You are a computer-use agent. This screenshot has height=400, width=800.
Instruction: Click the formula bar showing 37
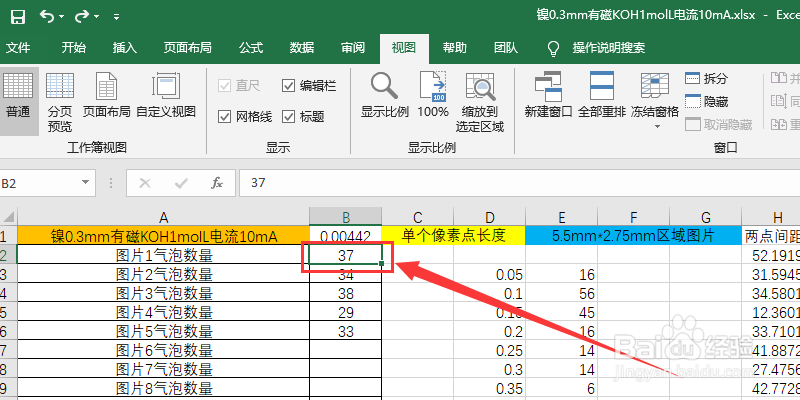tap(519, 183)
